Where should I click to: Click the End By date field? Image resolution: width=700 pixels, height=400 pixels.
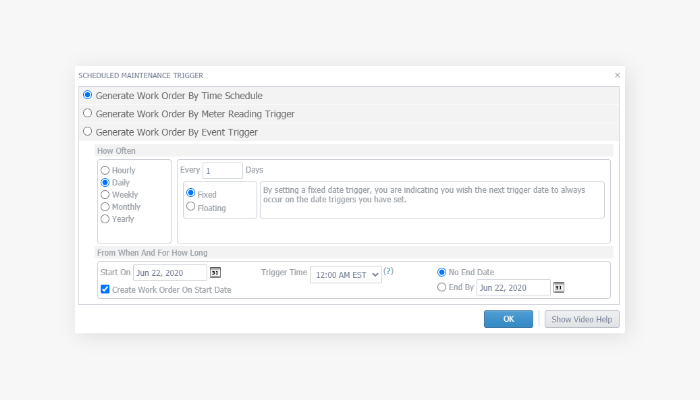pos(513,288)
